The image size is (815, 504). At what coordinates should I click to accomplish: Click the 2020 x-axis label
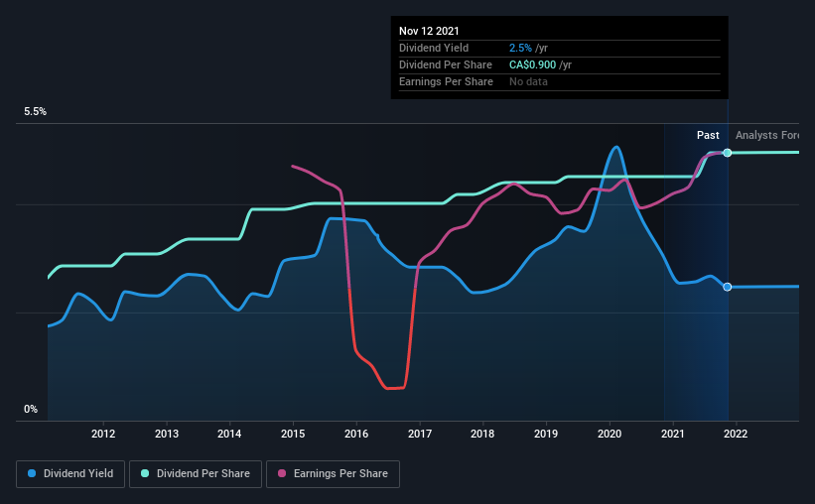[610, 434]
